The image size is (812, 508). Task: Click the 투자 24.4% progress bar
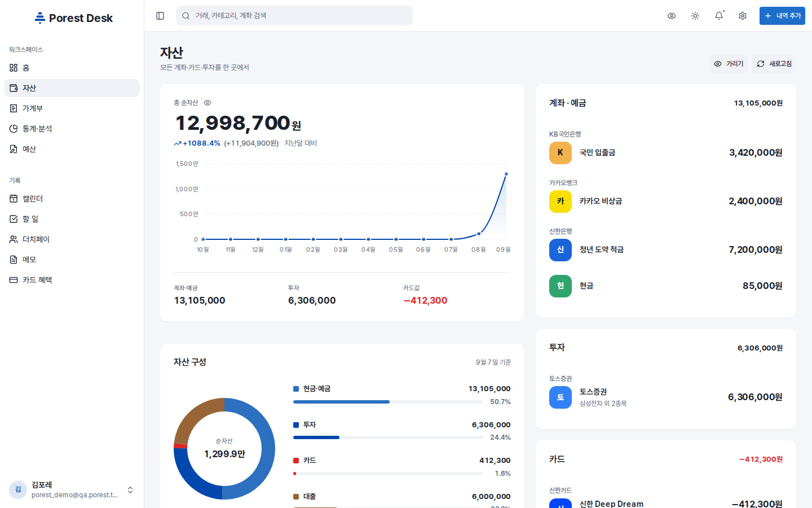pos(388,437)
